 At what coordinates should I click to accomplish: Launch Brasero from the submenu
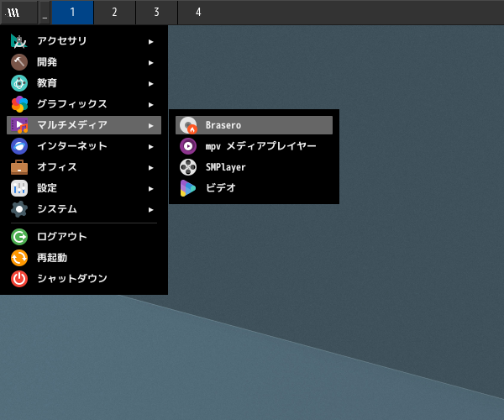(x=254, y=125)
